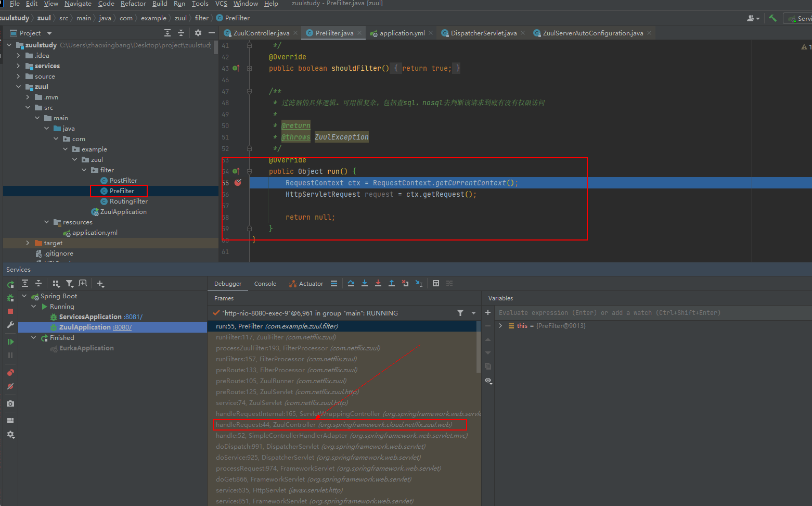This screenshot has width=812, height=506.
Task: Open the Services gear settings icon
Action: tap(10, 434)
